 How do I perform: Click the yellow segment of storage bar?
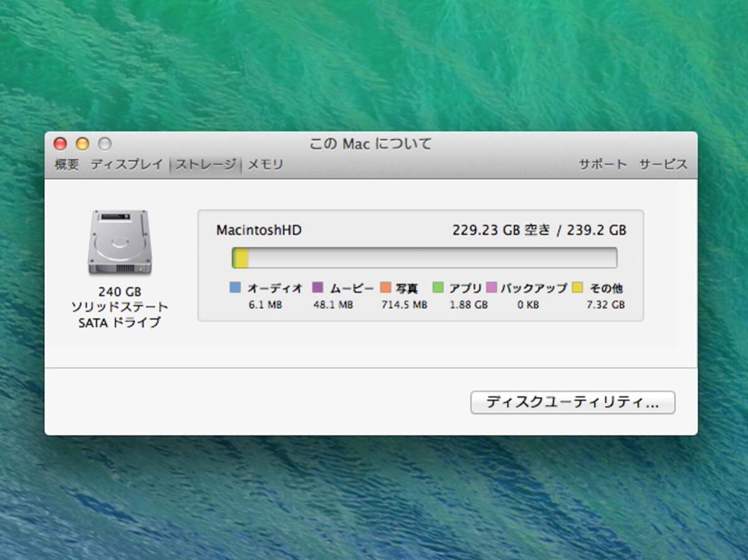click(242, 258)
